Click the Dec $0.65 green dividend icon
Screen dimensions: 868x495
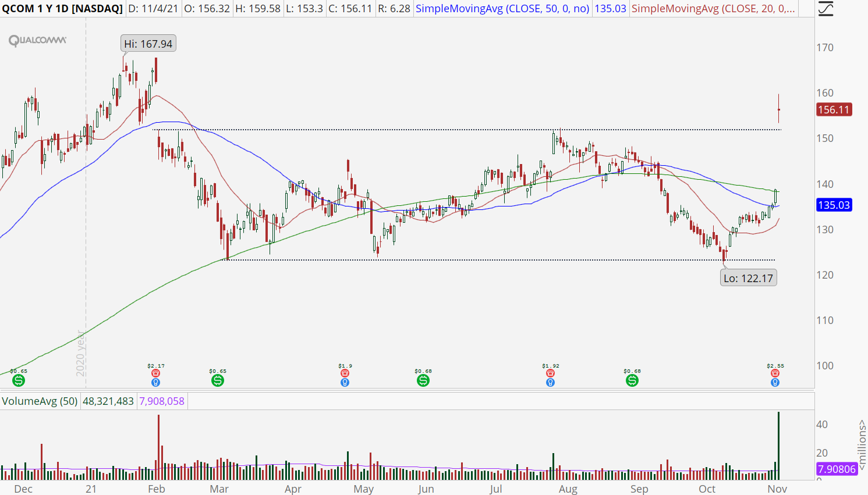click(19, 380)
